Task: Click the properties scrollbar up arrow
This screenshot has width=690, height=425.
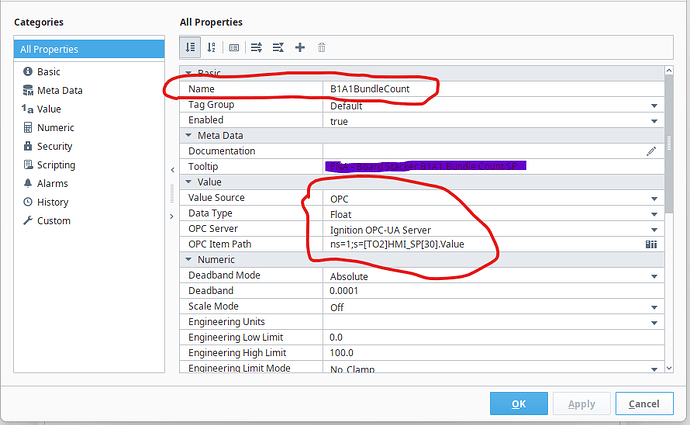Action: (x=669, y=70)
